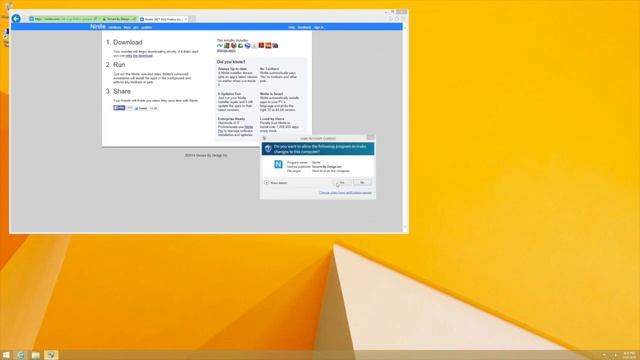640x360 pixels.
Task: Click No in the User Account Control dialog
Action: click(x=362, y=182)
